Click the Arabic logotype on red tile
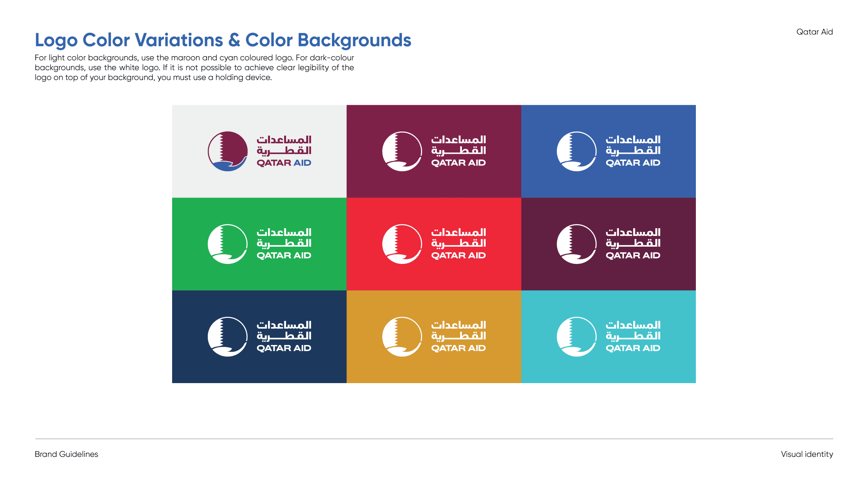The height and width of the screenshot is (488, 868). (459, 238)
